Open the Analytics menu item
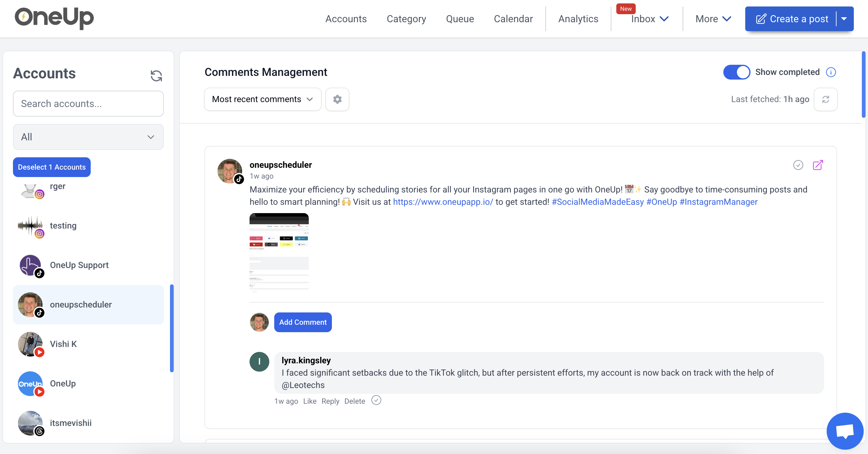The image size is (868, 454). [578, 19]
